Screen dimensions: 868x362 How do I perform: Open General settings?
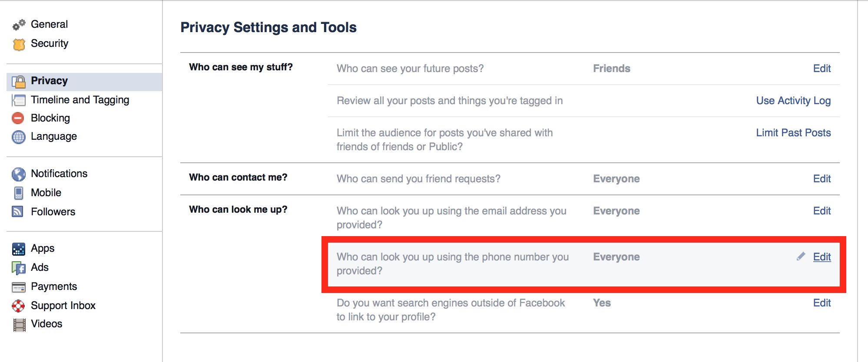click(x=49, y=24)
